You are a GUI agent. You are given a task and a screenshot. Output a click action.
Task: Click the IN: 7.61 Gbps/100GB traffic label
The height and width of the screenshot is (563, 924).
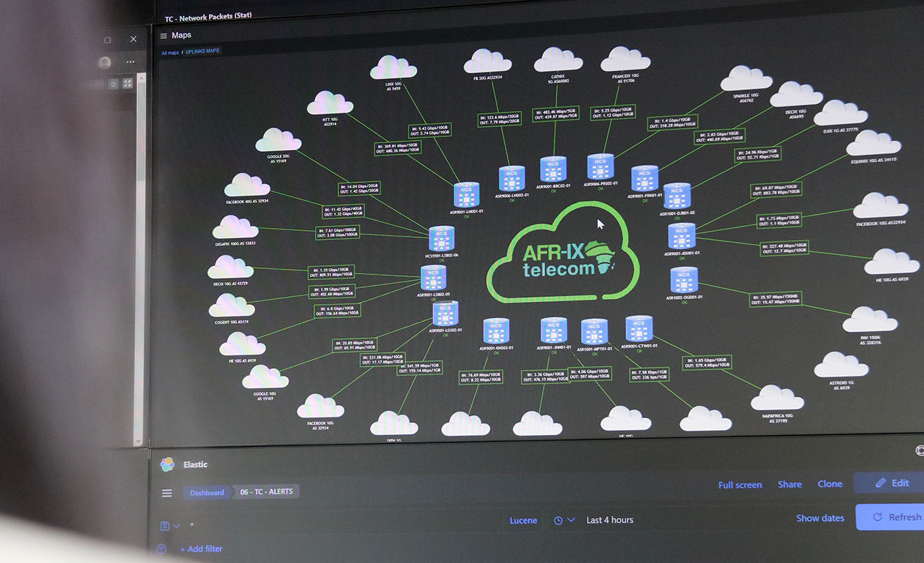337,232
